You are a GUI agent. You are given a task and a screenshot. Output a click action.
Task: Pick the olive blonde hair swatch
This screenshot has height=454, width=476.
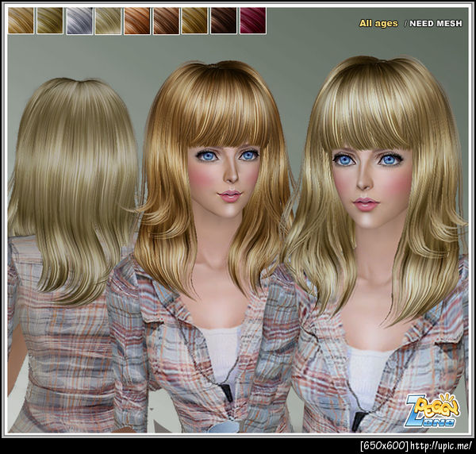(x=50, y=21)
